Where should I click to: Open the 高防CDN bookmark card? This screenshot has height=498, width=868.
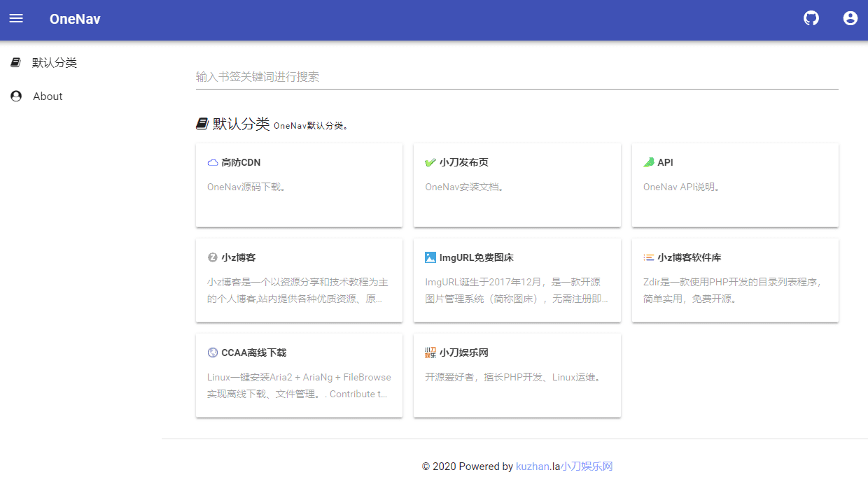tap(299, 185)
